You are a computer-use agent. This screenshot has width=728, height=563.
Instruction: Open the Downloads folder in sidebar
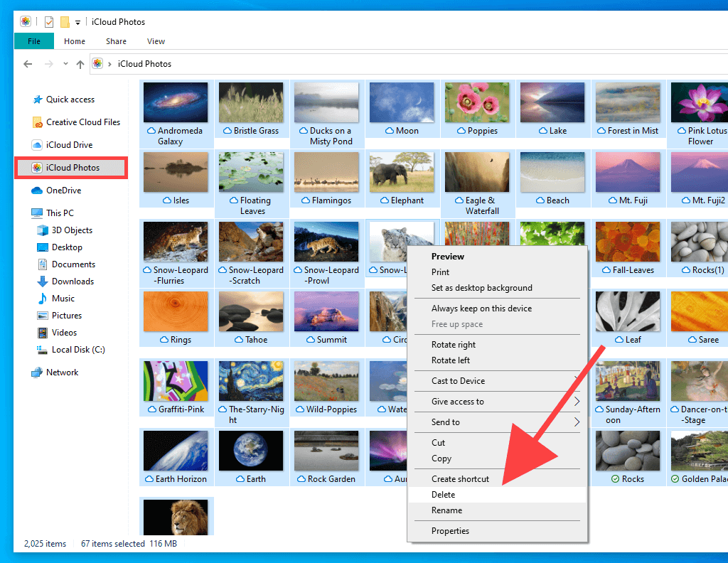click(x=73, y=281)
